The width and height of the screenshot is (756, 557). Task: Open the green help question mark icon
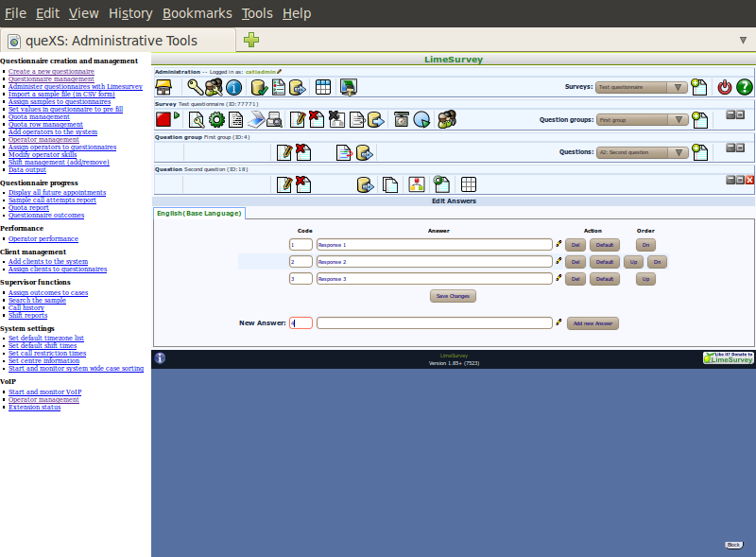(x=744, y=87)
